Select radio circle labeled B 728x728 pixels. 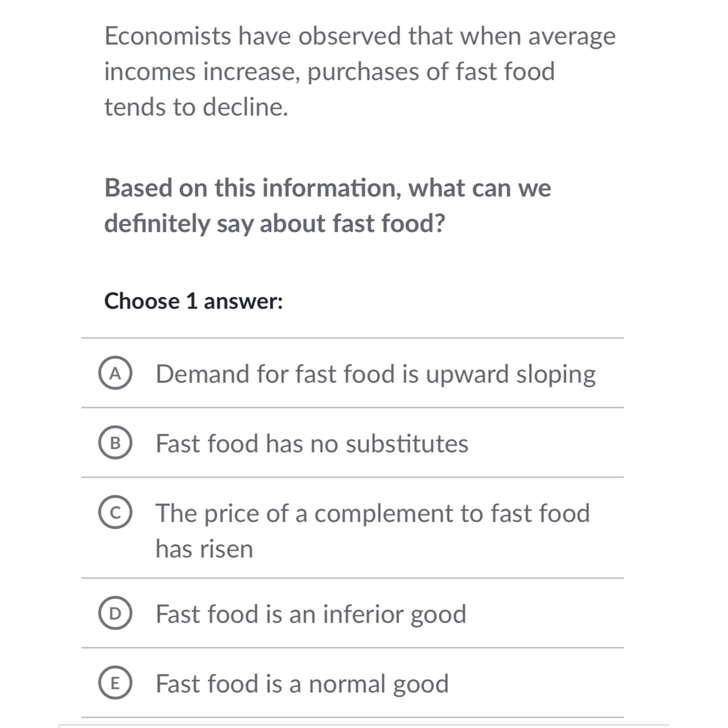115,442
